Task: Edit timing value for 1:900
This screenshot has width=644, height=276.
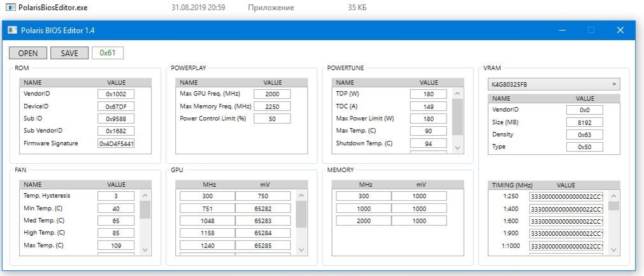Action: (566, 233)
